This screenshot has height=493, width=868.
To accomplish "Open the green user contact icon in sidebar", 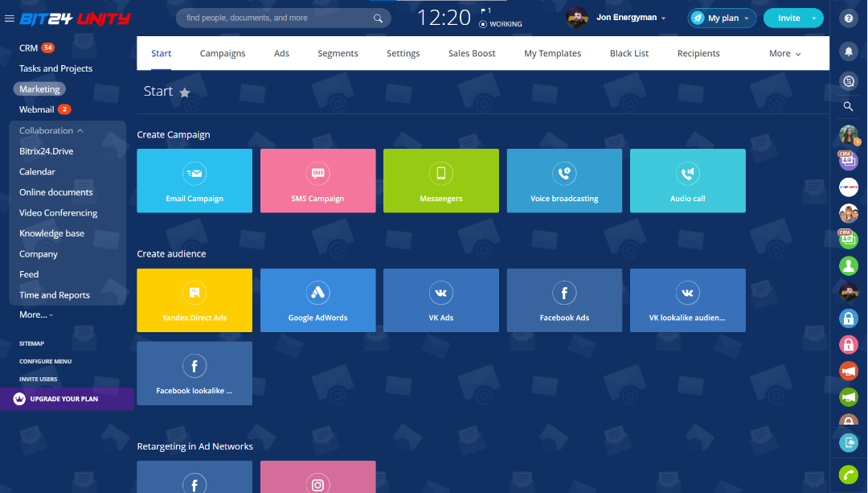I will click(849, 266).
